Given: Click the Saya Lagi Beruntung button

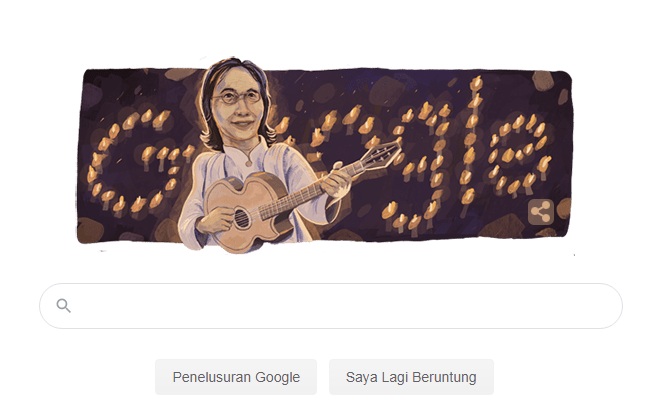Looking at the screenshot, I should click(411, 377).
